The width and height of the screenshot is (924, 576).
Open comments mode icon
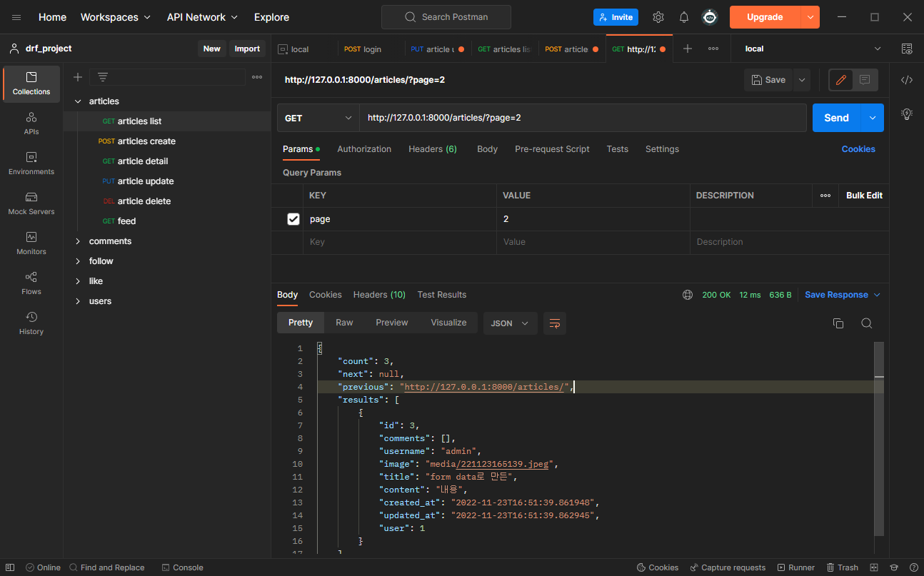tap(865, 80)
